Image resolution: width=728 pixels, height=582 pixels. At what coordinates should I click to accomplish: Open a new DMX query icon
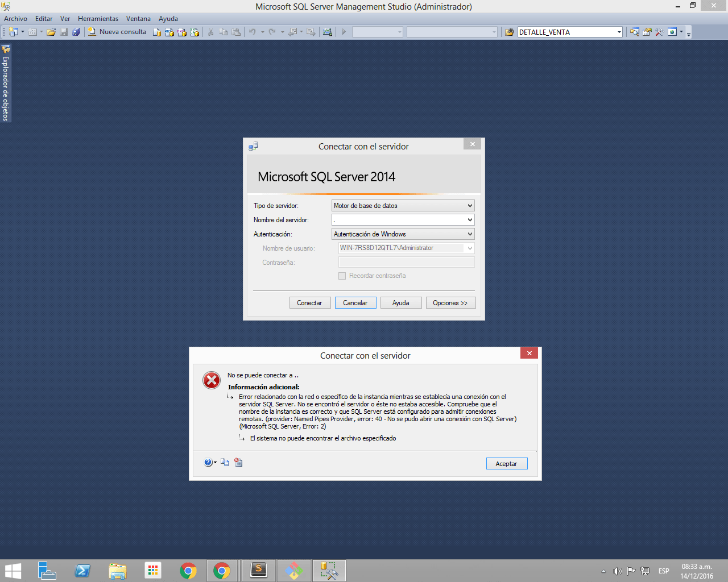coord(182,32)
